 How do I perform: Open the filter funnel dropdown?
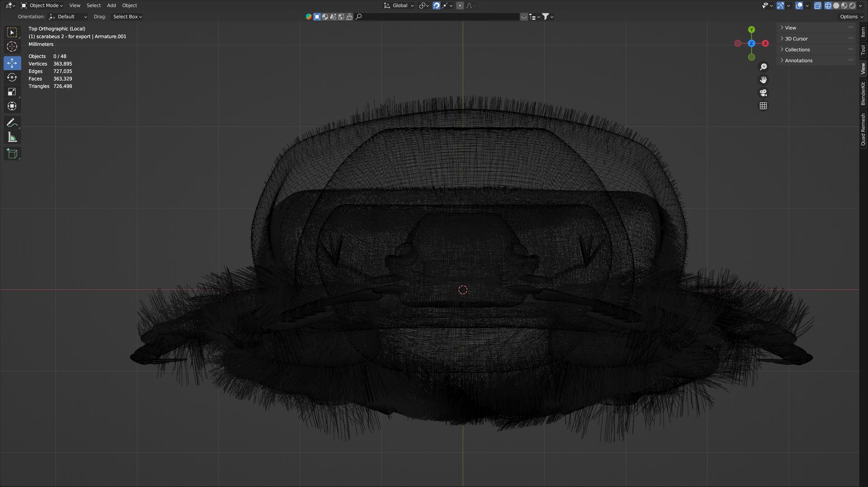548,17
